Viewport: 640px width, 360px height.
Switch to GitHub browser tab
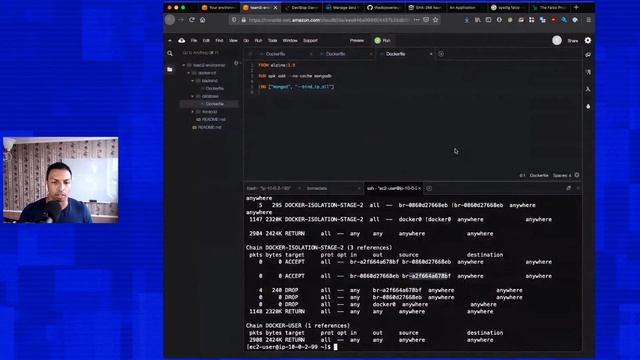[x=385, y=7]
